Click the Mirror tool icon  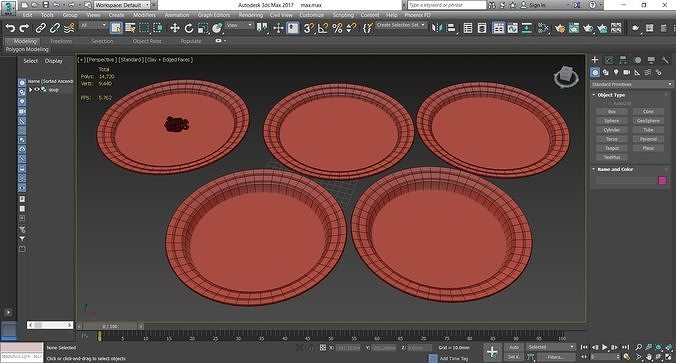pyautogui.click(x=437, y=28)
